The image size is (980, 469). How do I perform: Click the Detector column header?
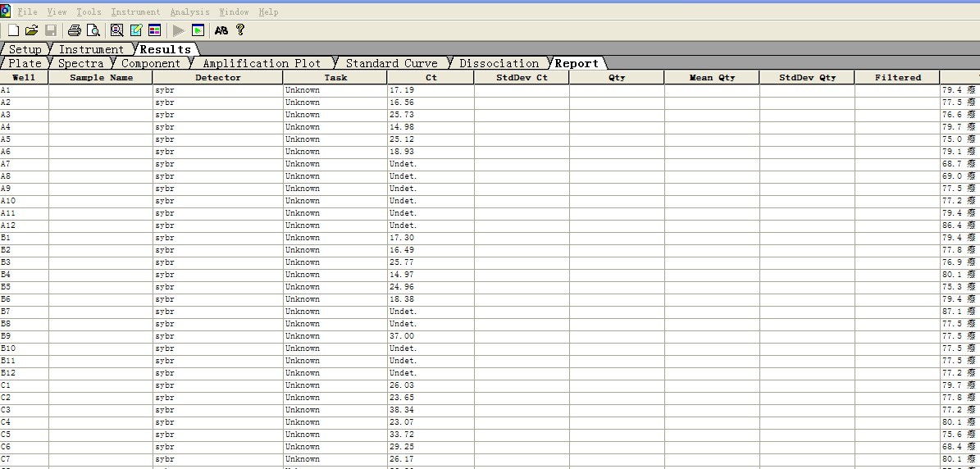pos(218,77)
